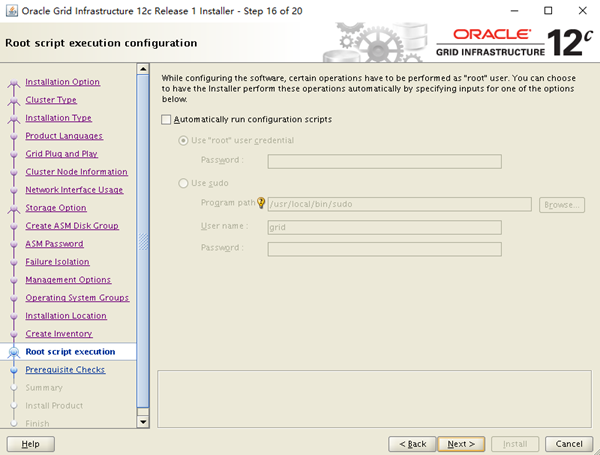Viewport: 600px width, 455px height.
Task: Open the Network Interface Usage step
Action: 74,190
